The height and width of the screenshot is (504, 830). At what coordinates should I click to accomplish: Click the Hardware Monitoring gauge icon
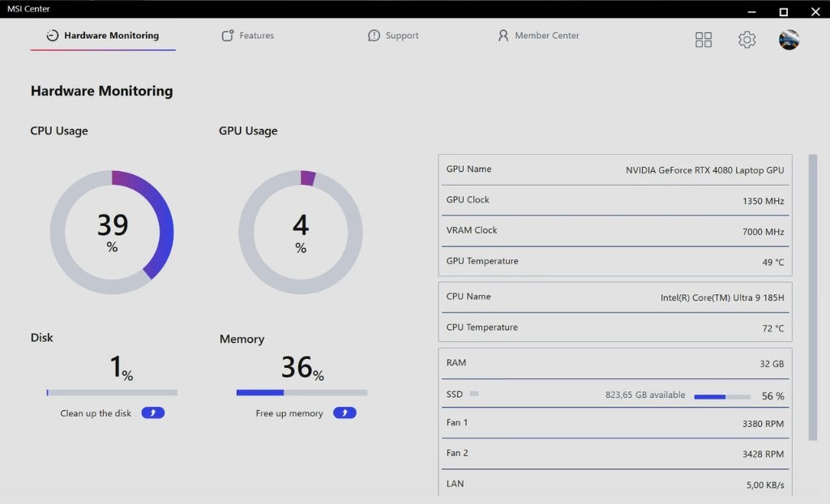click(x=53, y=36)
